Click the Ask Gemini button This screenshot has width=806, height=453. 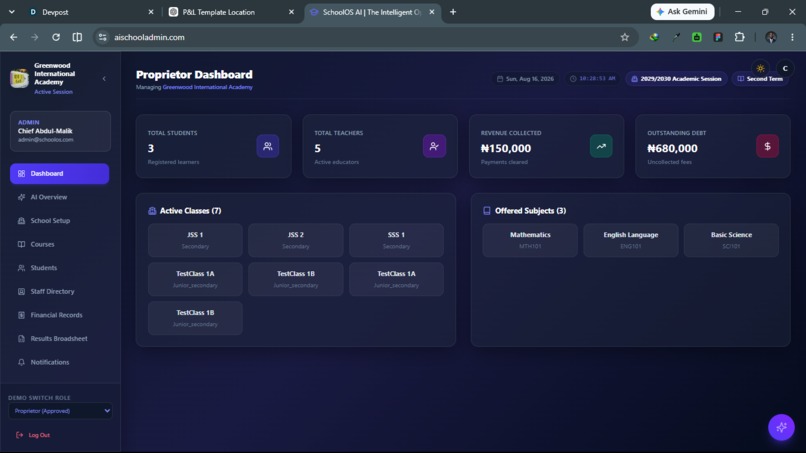(682, 12)
